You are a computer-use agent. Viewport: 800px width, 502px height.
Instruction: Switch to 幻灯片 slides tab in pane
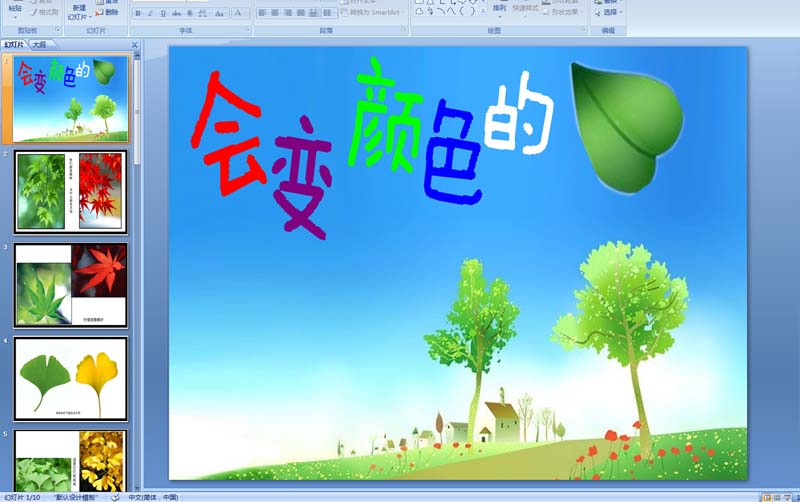click(14, 45)
